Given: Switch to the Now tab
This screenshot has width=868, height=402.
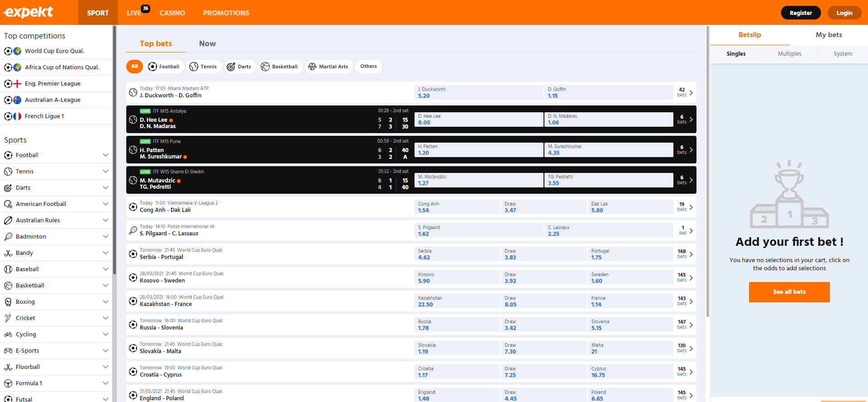Looking at the screenshot, I should point(207,43).
